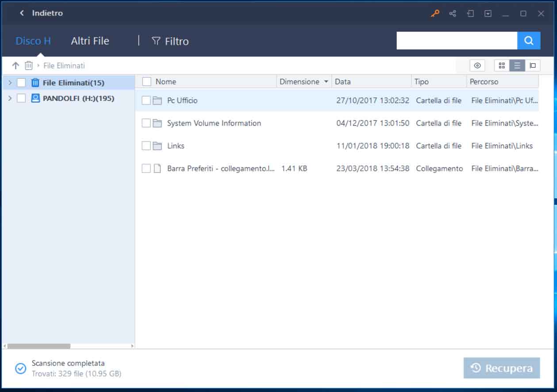
Task: Check the System Volume Information checkbox
Action: [x=146, y=123]
